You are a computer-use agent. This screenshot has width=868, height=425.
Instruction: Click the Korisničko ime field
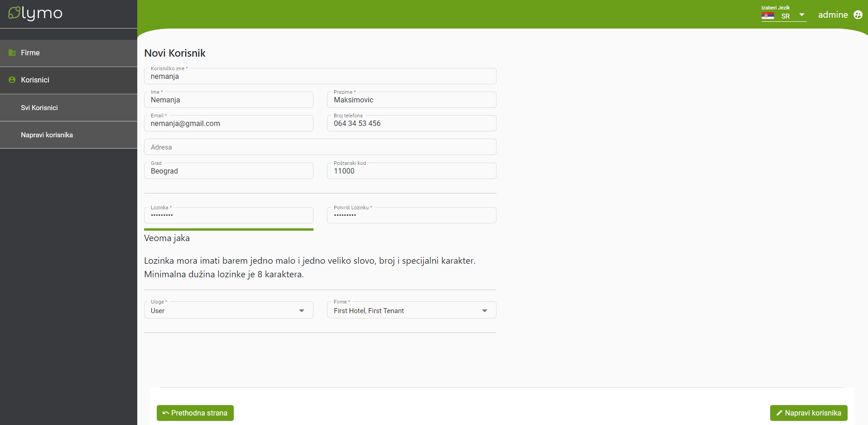320,77
